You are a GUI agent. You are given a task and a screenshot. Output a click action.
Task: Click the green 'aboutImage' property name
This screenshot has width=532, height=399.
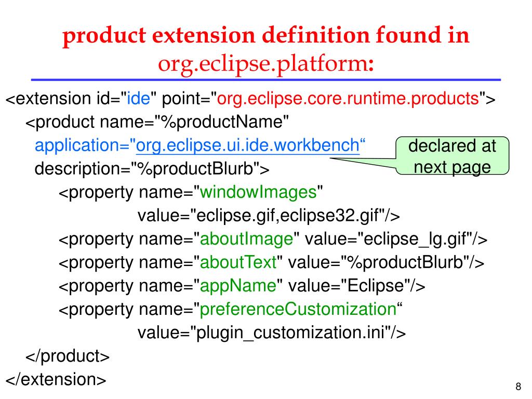click(x=246, y=239)
